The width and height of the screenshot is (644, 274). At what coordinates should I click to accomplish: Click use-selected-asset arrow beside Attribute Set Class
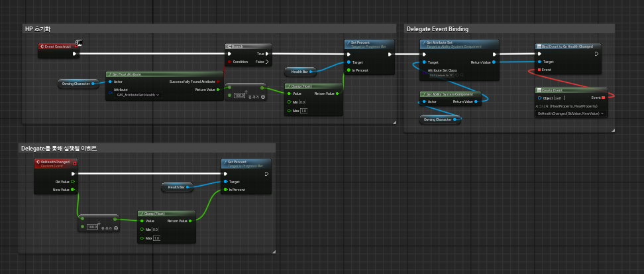(x=456, y=75)
